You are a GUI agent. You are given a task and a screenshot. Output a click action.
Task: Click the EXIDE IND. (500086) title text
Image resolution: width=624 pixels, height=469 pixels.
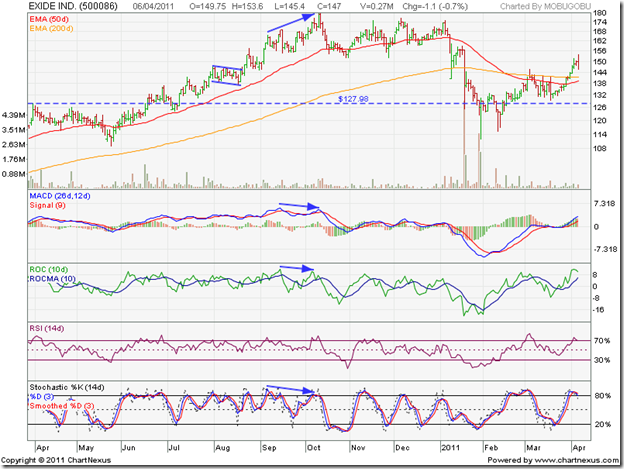click(x=73, y=6)
